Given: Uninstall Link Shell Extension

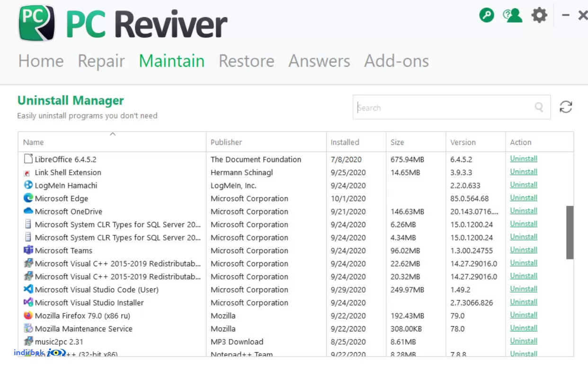Looking at the screenshot, I should [524, 172].
